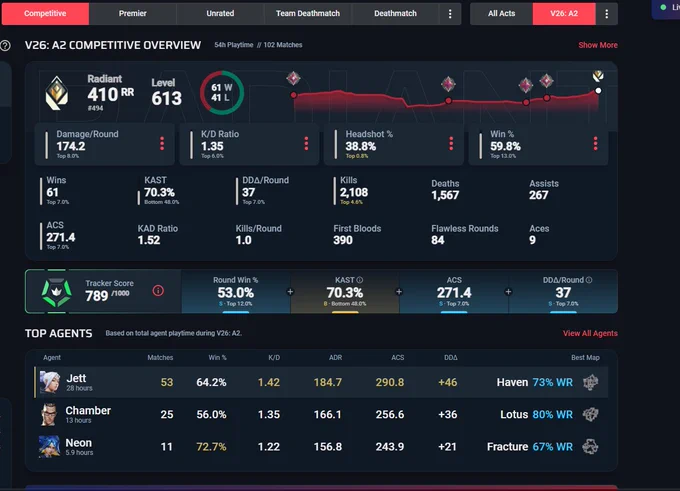Click Neon's 72.7% win rate value
This screenshot has width=680, height=491.
[211, 446]
